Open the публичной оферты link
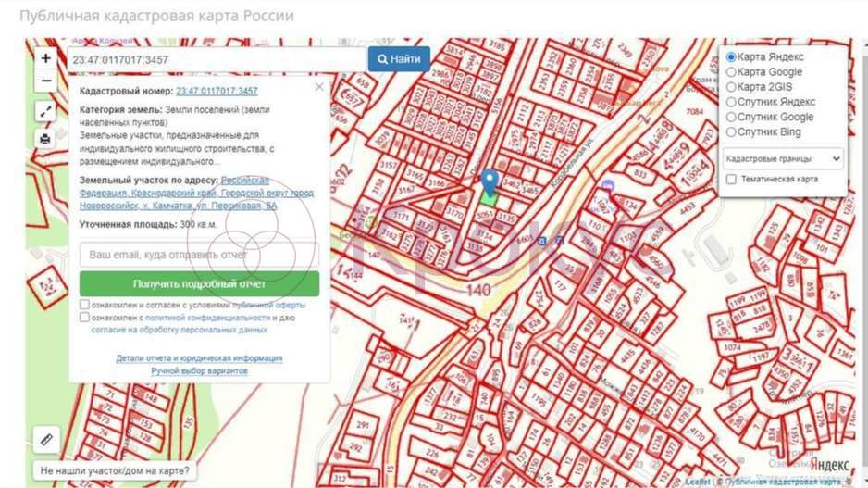 [x=268, y=305]
